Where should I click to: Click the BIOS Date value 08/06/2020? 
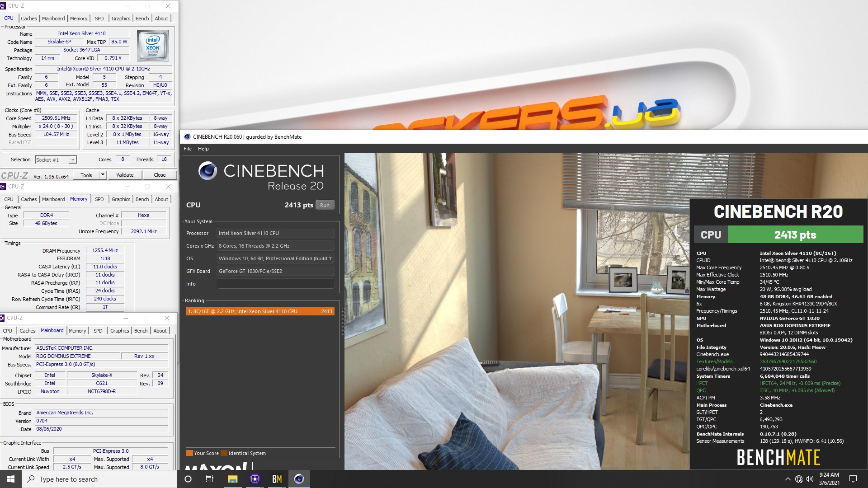[102, 429]
